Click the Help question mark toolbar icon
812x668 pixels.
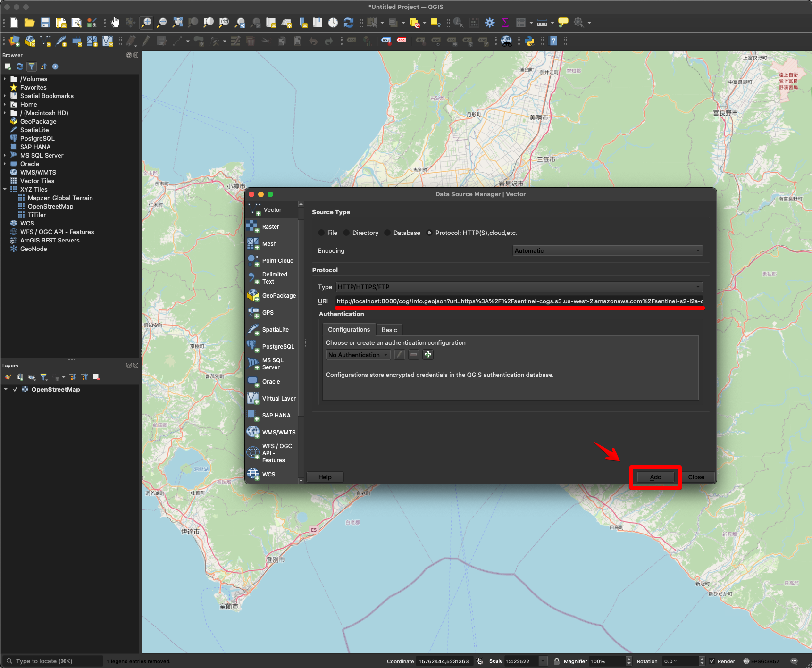[553, 42]
